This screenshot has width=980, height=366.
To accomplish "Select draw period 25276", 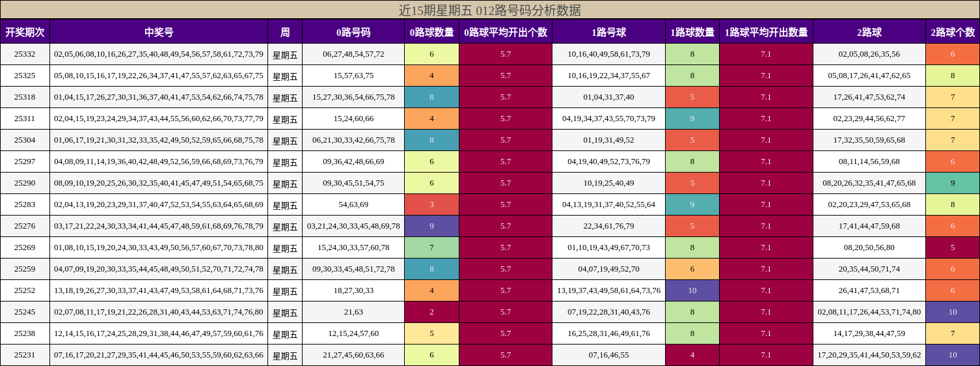I will (25, 226).
